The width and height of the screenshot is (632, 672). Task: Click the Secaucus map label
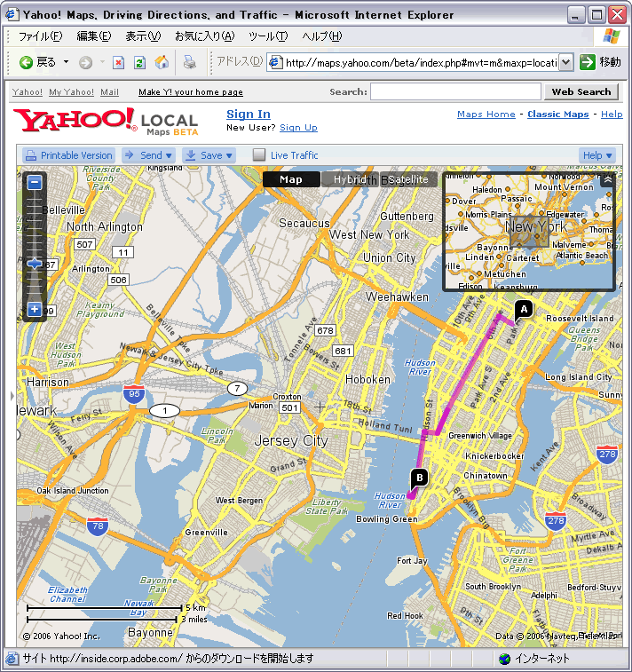pyautogui.click(x=304, y=223)
